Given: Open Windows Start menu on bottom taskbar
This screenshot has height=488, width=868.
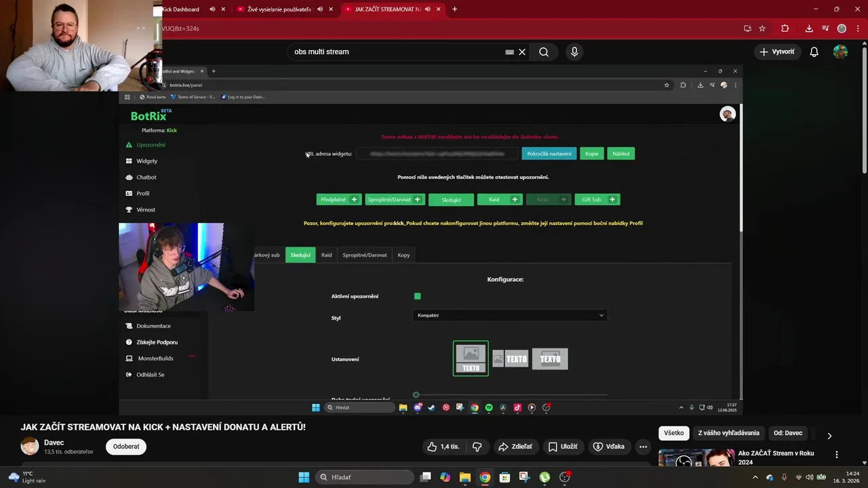Looking at the screenshot, I should pyautogui.click(x=304, y=477).
